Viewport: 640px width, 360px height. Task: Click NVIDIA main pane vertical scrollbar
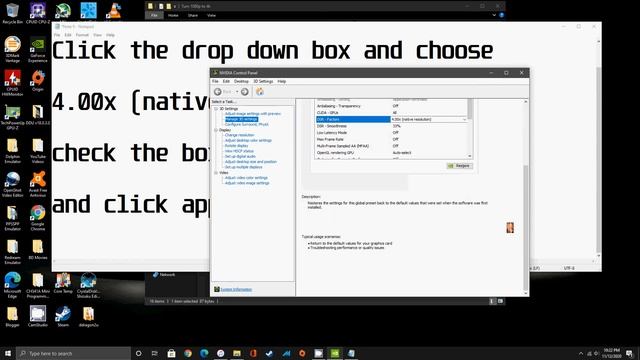[526, 228]
